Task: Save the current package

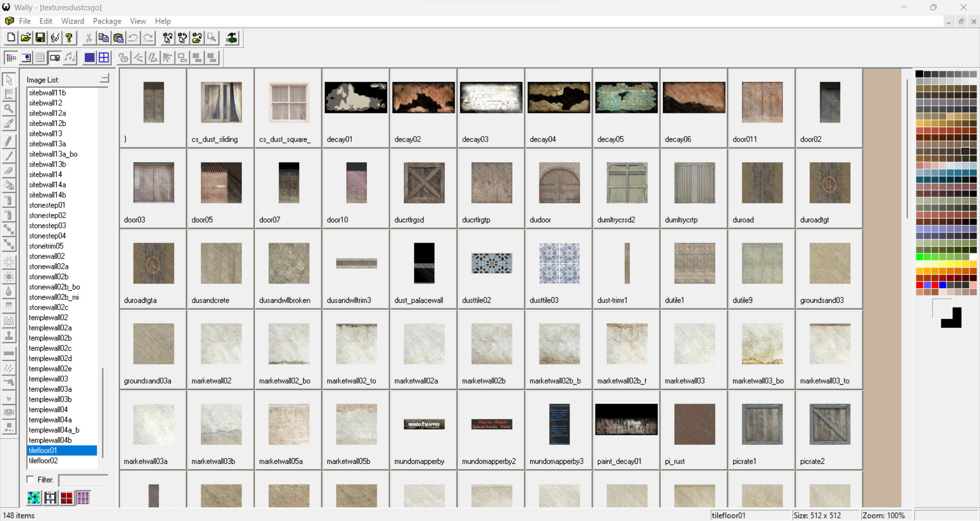Action: point(40,37)
